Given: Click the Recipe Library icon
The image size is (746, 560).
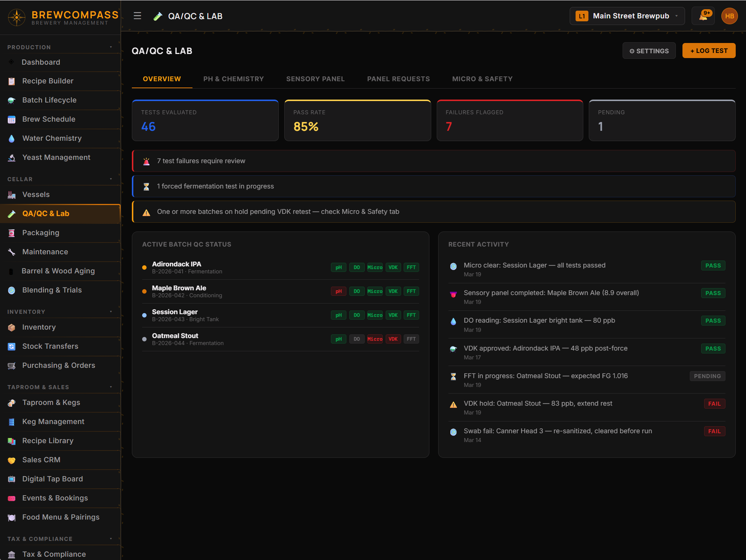Looking at the screenshot, I should click(x=12, y=441).
